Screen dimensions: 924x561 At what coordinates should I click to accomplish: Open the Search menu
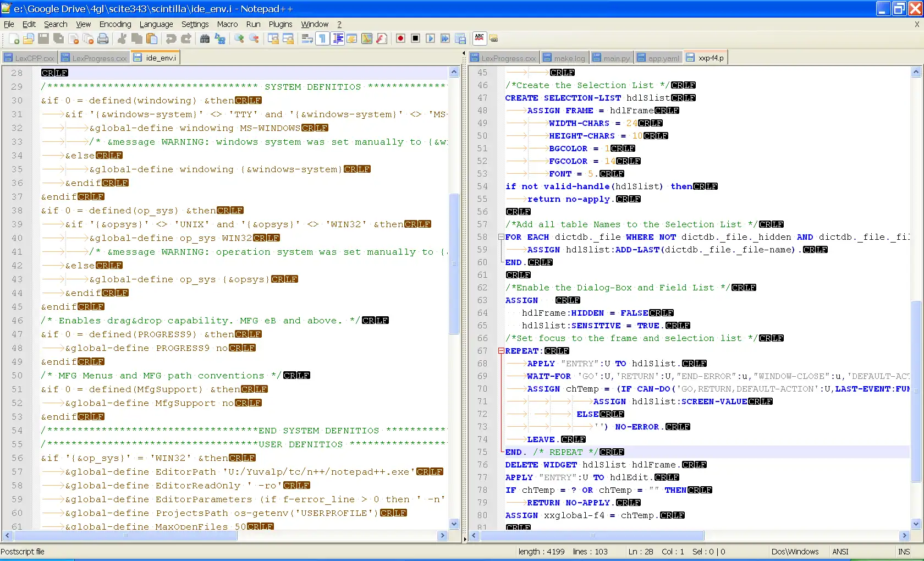coord(56,24)
